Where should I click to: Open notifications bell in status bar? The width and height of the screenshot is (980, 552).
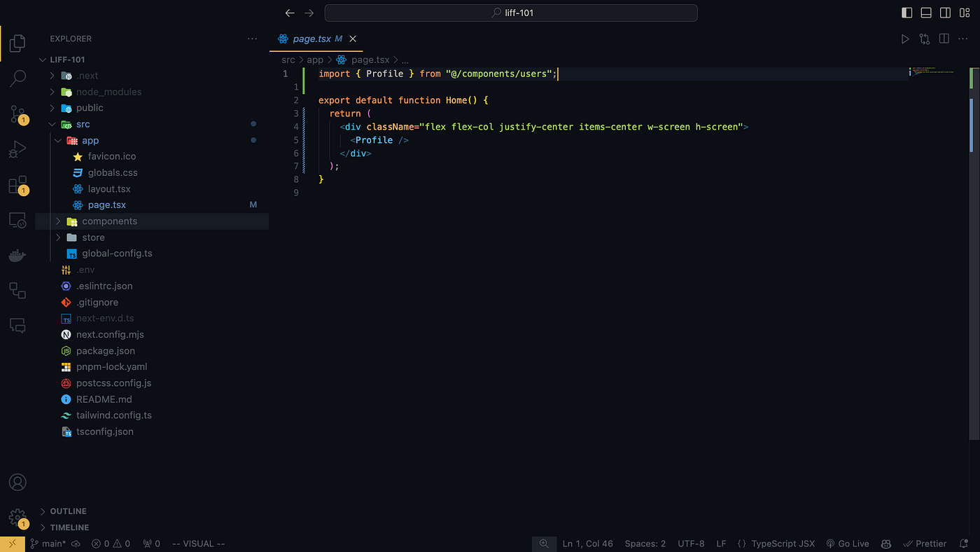(964, 544)
